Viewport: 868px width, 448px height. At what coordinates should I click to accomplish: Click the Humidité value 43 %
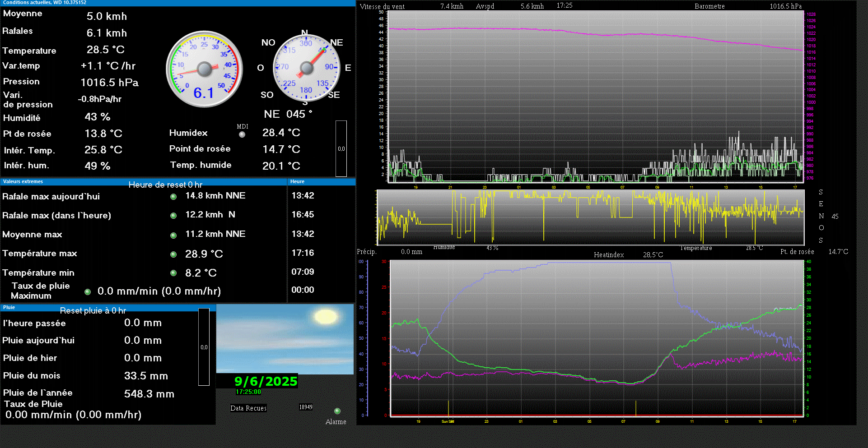tap(98, 117)
